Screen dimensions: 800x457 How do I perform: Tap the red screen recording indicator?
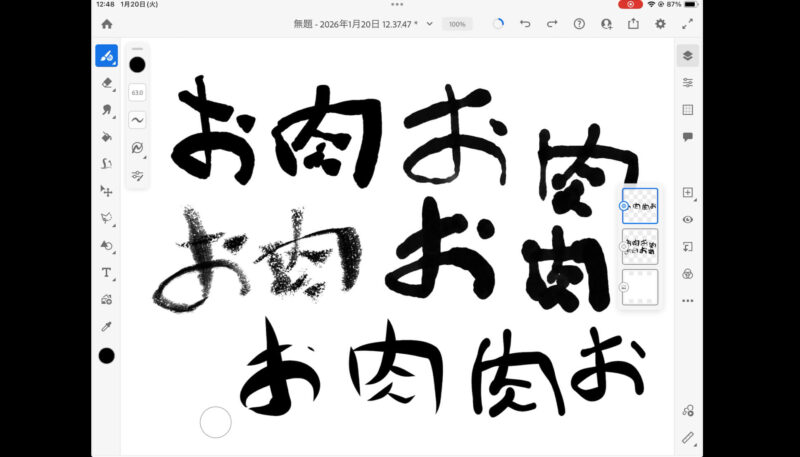(x=631, y=4)
